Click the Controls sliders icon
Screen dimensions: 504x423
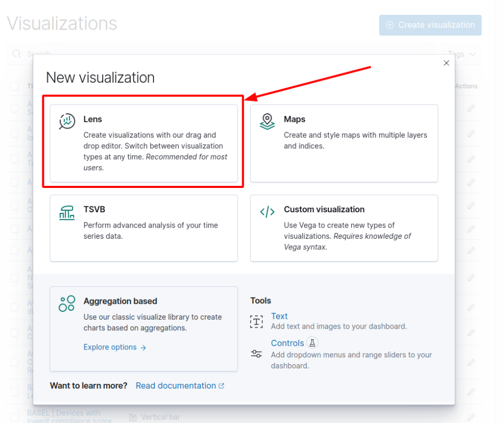click(x=256, y=354)
